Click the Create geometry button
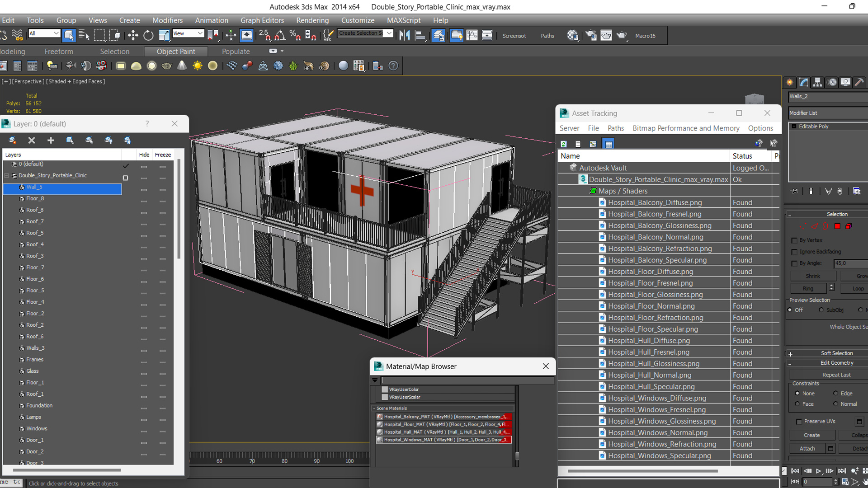This screenshot has height=488, width=868. (x=812, y=435)
